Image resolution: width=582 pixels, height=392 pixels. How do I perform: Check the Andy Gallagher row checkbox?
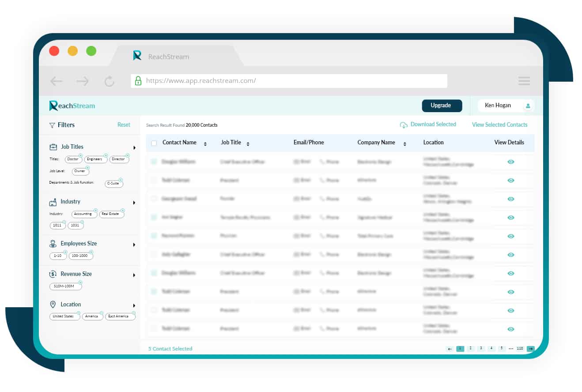click(x=154, y=254)
